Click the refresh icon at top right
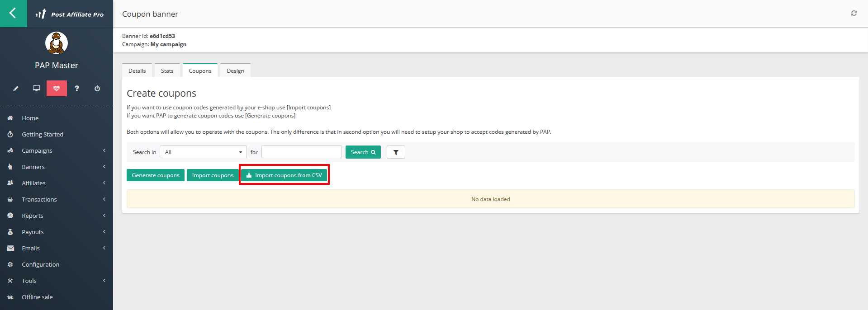The height and width of the screenshot is (310, 868). (x=854, y=14)
